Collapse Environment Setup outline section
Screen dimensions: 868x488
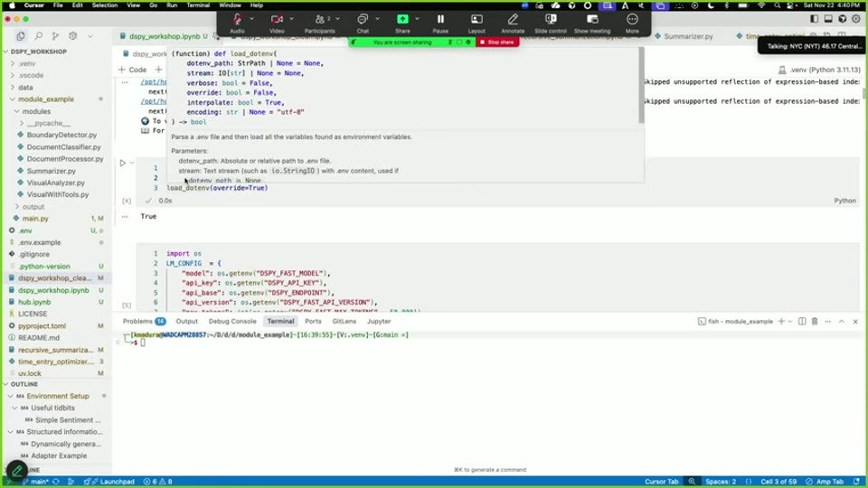point(11,396)
